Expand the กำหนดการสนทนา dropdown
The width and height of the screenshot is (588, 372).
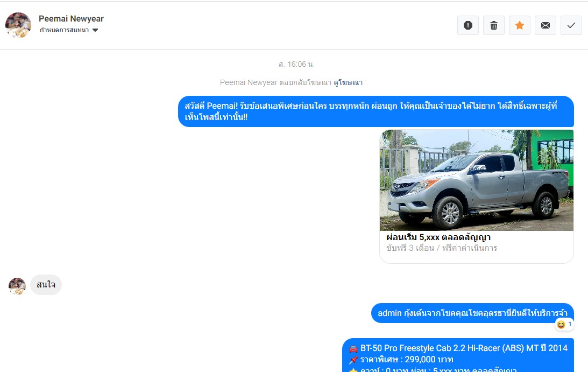pos(69,30)
